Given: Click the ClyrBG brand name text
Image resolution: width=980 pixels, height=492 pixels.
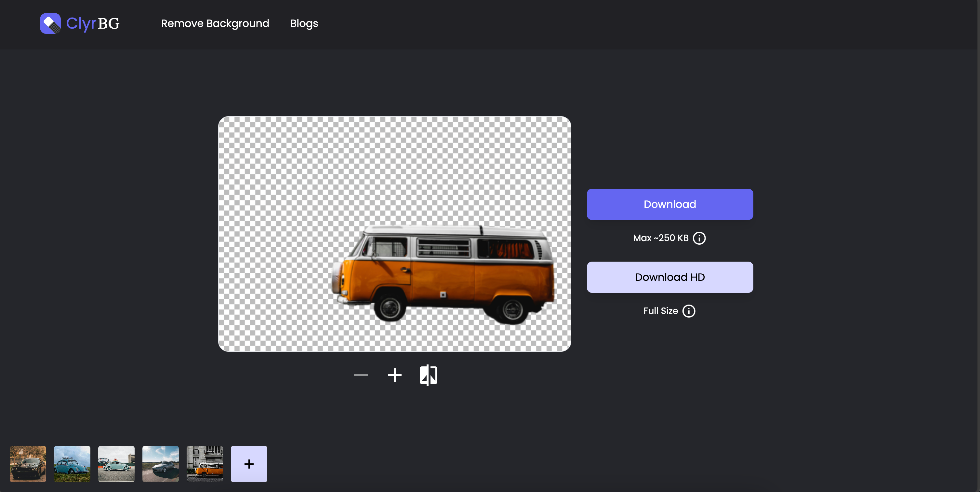Looking at the screenshot, I should click(x=92, y=23).
